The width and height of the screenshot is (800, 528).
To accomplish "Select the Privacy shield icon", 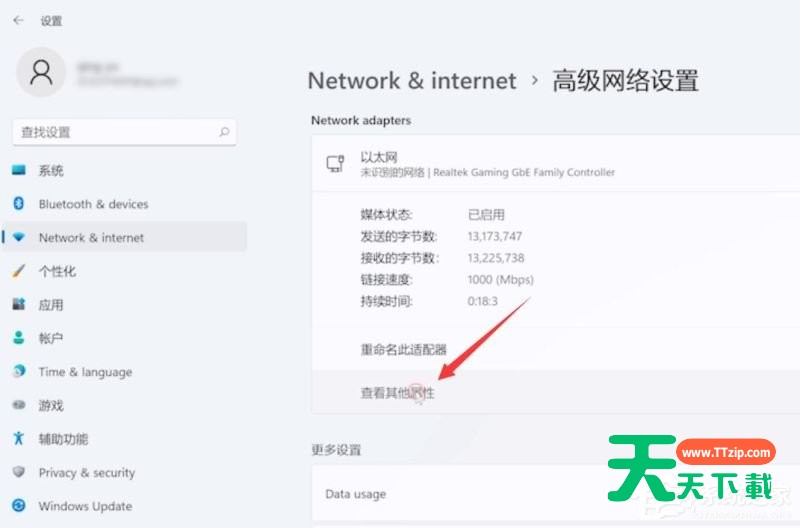I will click(19, 472).
